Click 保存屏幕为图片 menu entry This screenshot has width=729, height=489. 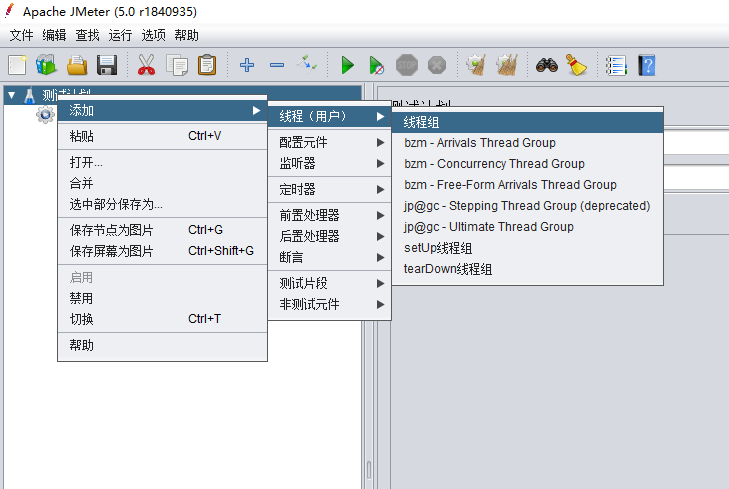(x=162, y=251)
